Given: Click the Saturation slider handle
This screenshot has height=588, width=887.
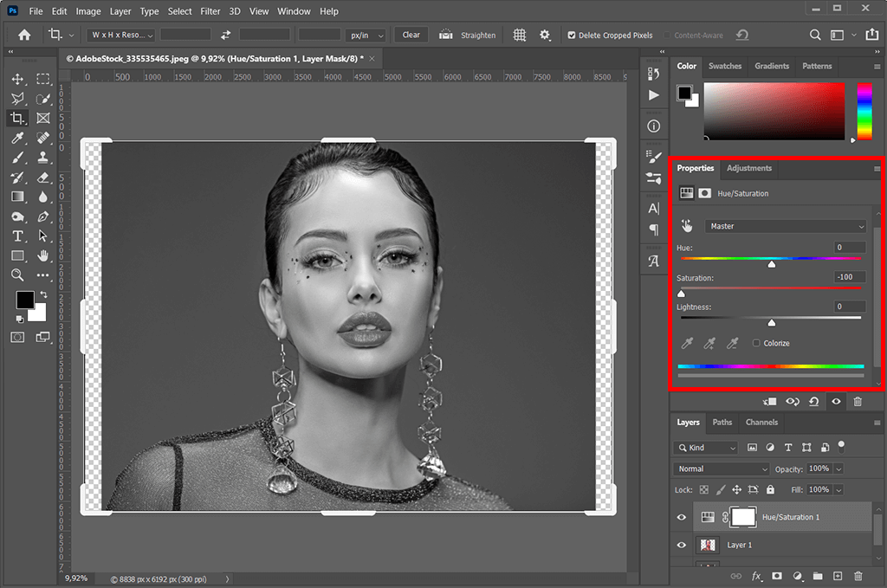Looking at the screenshot, I should (x=681, y=294).
